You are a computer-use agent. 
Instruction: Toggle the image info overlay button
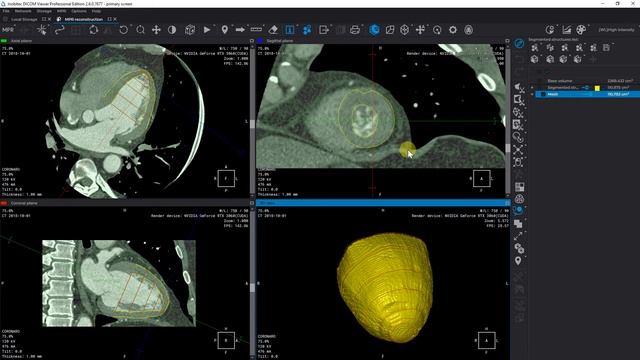pos(289,30)
